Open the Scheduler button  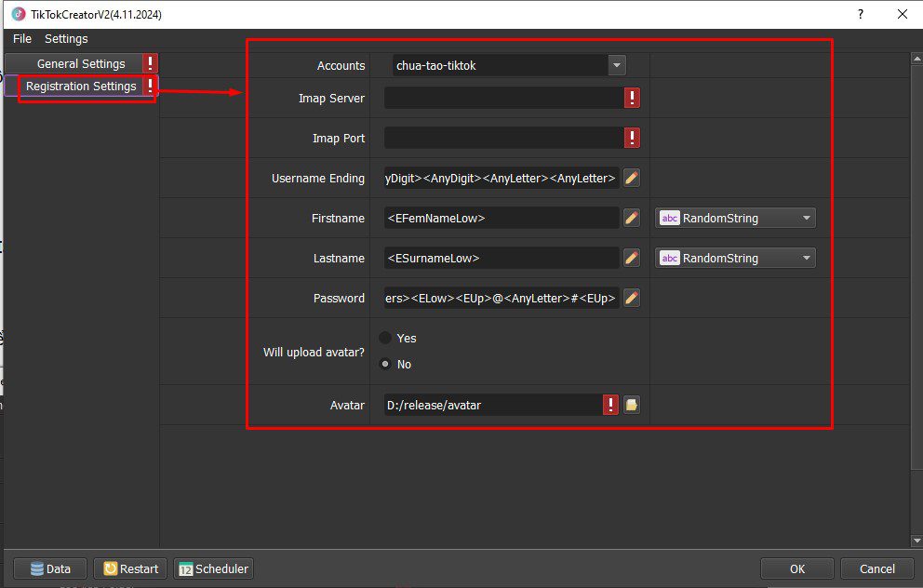coord(214,568)
